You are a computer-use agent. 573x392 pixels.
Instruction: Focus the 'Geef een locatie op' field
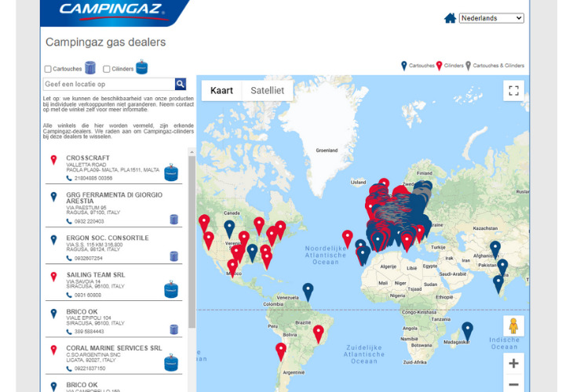coord(109,84)
